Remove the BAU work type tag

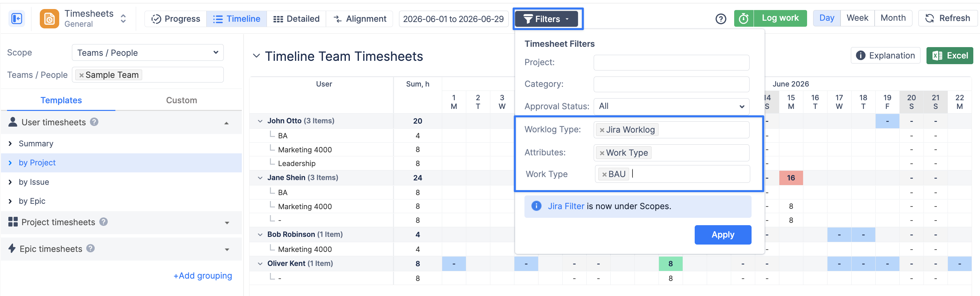tap(604, 174)
